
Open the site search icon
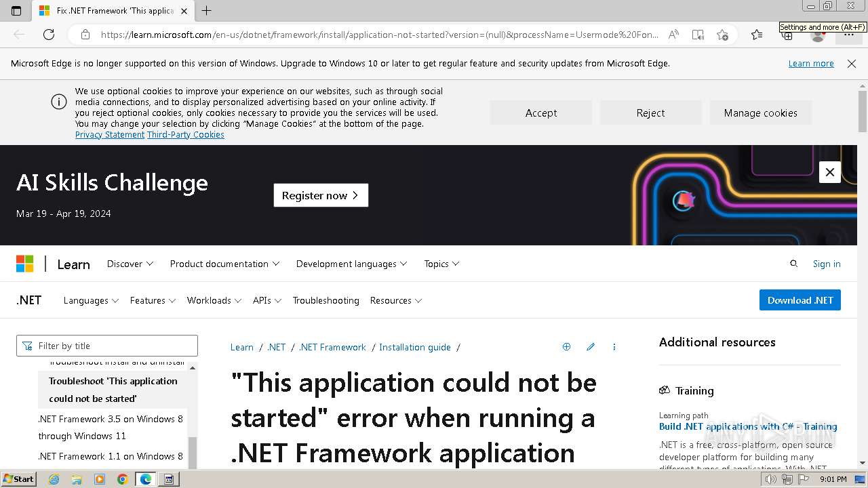[793, 264]
